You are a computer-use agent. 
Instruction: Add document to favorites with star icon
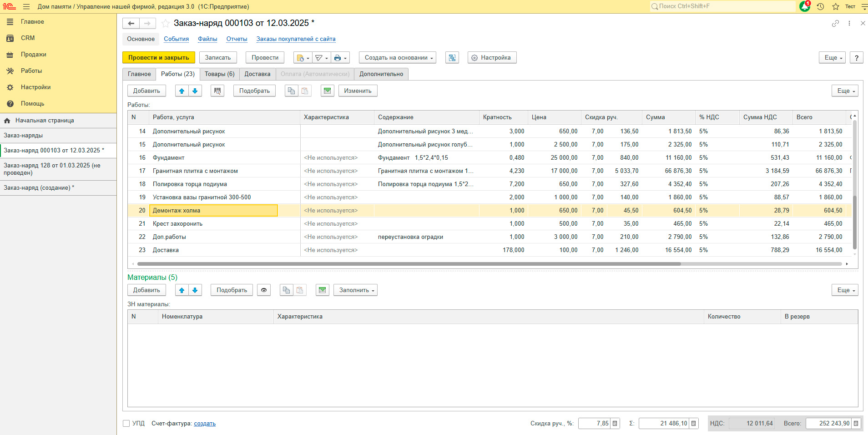tap(166, 23)
